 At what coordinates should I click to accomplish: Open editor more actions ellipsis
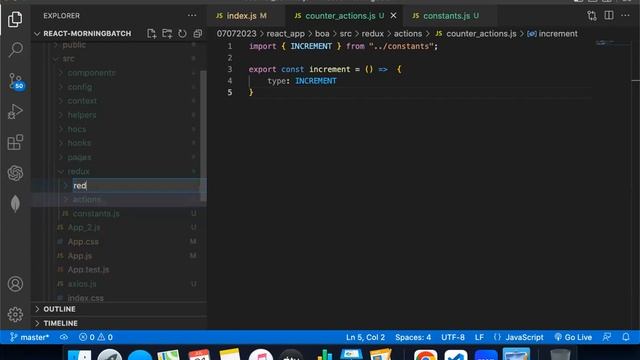pos(625,16)
